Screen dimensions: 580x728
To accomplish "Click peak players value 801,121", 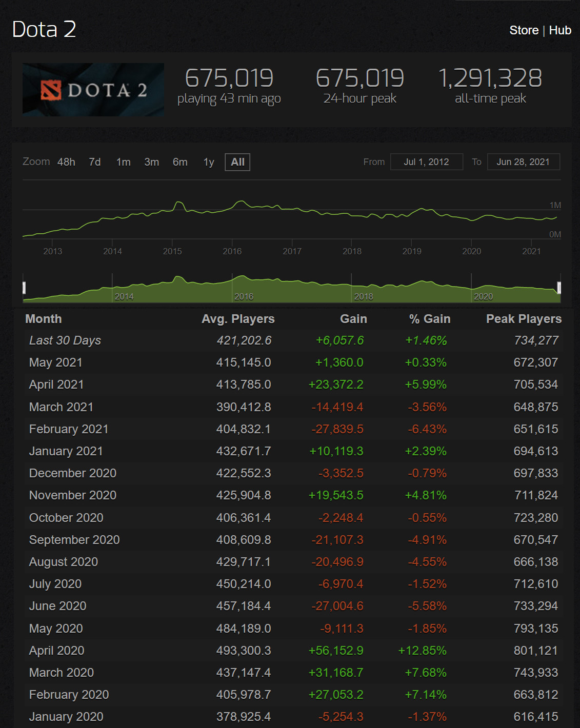I will coord(536,651).
